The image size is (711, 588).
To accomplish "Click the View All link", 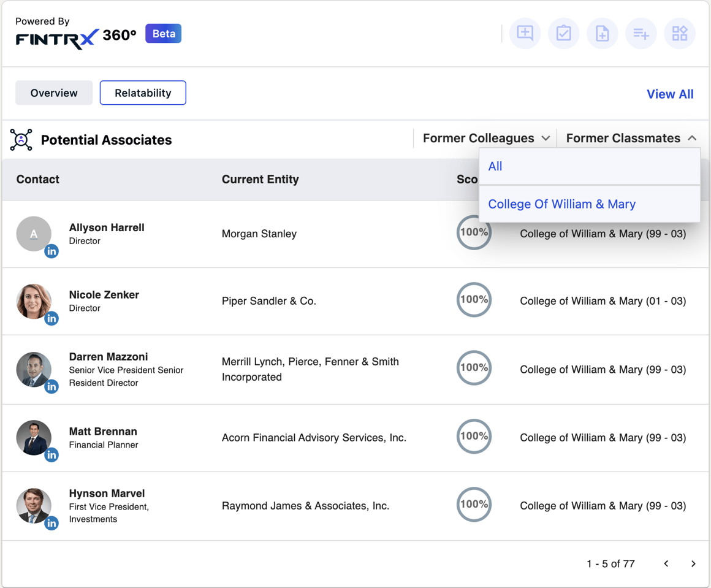I will 670,94.
